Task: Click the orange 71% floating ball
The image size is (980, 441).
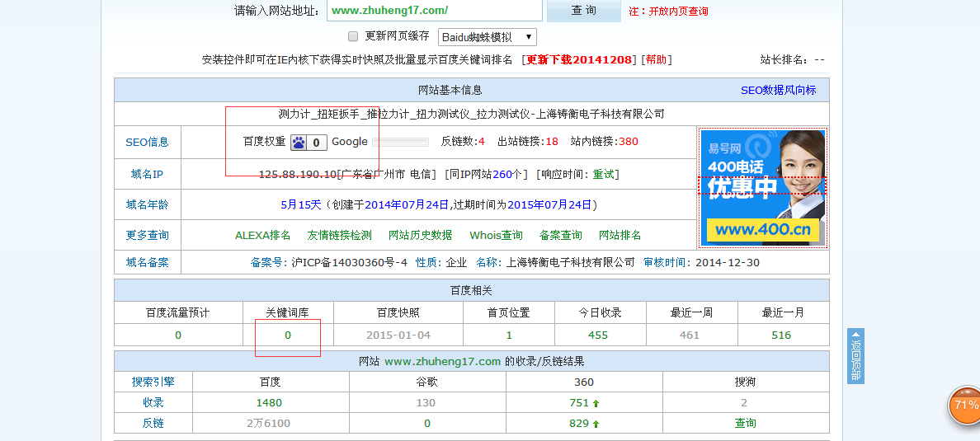Action: pyautogui.click(x=964, y=406)
